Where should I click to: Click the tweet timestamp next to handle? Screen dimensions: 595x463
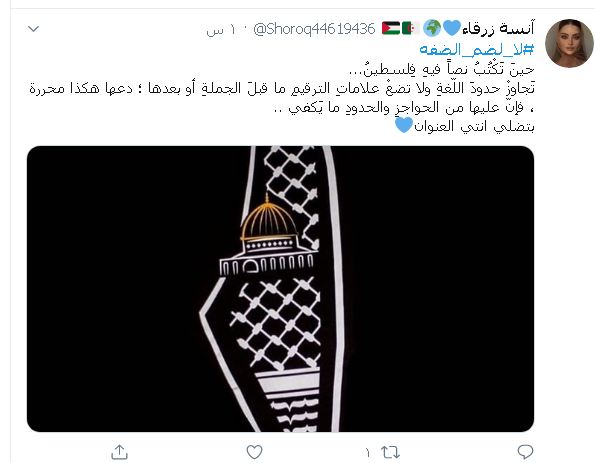point(220,30)
